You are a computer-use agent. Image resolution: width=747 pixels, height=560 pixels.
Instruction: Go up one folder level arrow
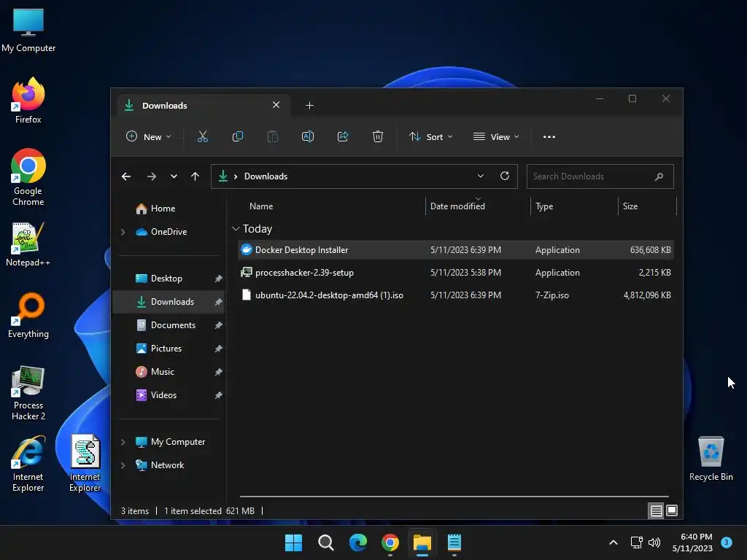point(195,176)
